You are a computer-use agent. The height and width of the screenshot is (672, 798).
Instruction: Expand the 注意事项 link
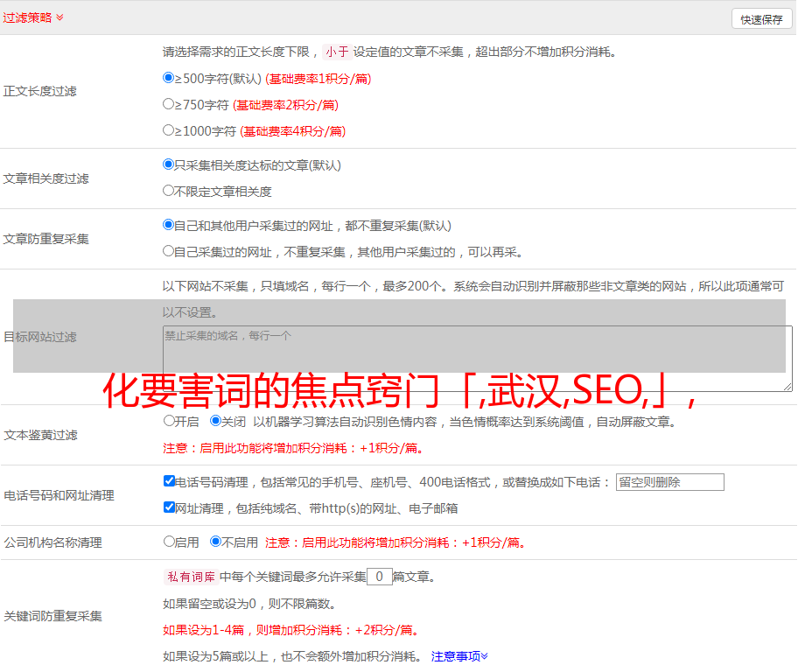[x=459, y=657]
